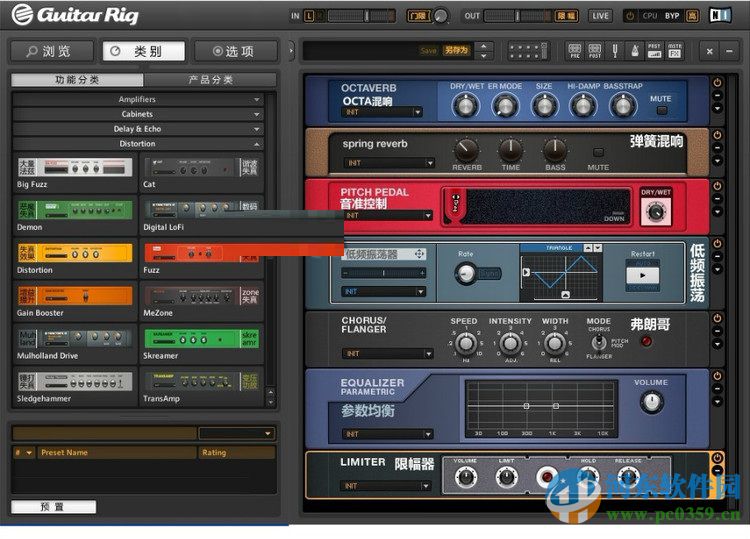Select the Sledgehammer component
The height and width of the screenshot is (539, 750).
point(75,386)
